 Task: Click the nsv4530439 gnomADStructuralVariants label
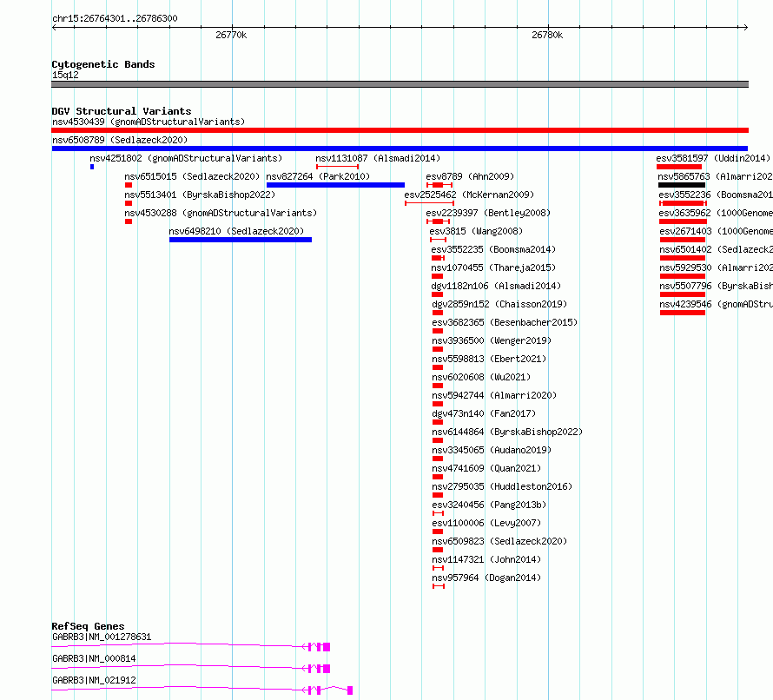tap(149, 122)
